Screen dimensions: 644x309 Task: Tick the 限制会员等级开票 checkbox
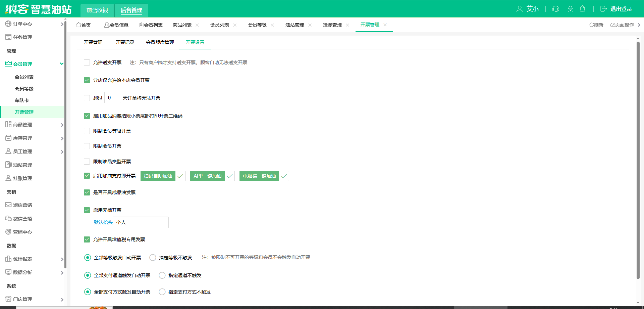(x=87, y=131)
